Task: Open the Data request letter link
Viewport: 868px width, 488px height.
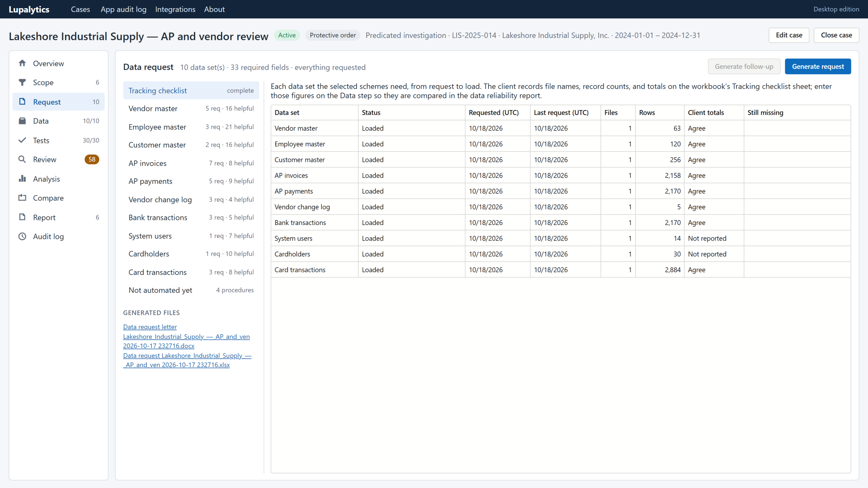Action: click(150, 327)
